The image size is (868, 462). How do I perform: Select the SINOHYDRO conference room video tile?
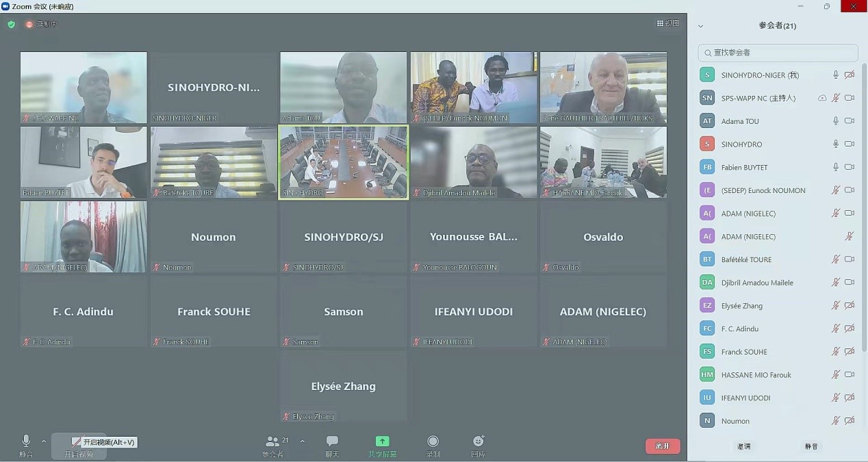[x=344, y=162]
